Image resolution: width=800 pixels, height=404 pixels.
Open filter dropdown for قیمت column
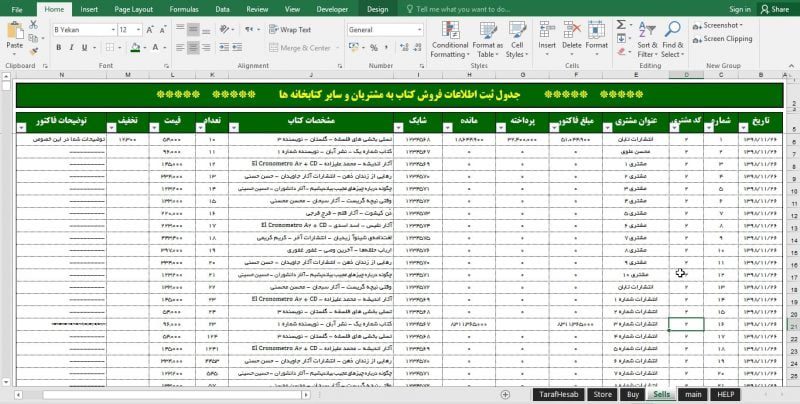tap(154, 128)
